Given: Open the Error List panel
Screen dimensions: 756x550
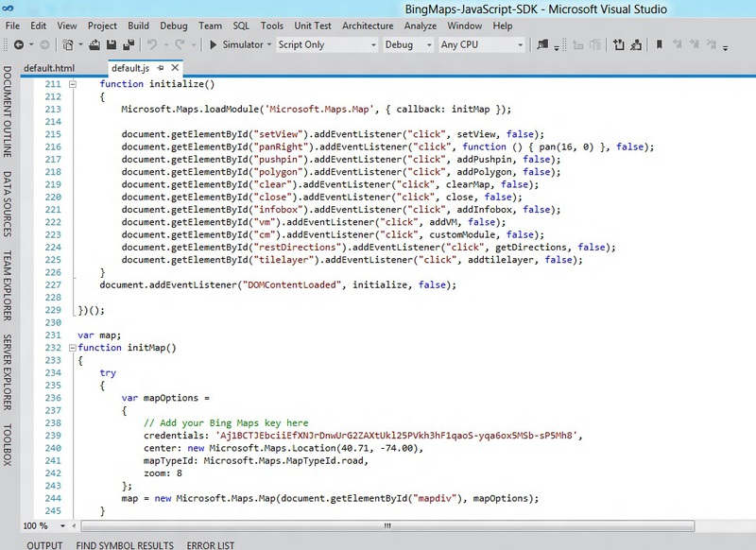Looking at the screenshot, I should click(210, 545).
